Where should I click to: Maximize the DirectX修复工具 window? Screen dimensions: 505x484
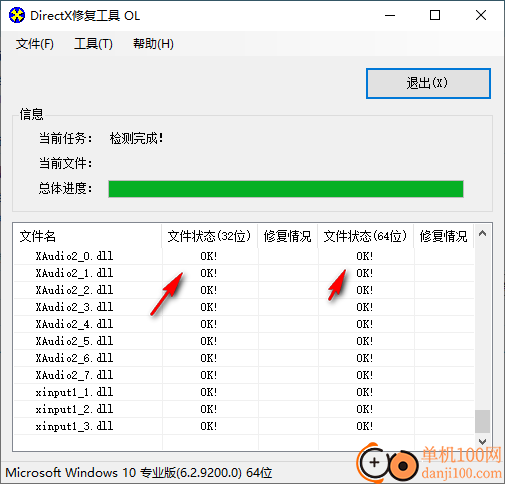click(435, 15)
